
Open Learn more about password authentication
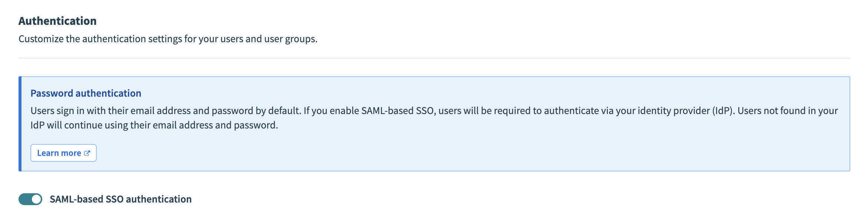point(63,153)
